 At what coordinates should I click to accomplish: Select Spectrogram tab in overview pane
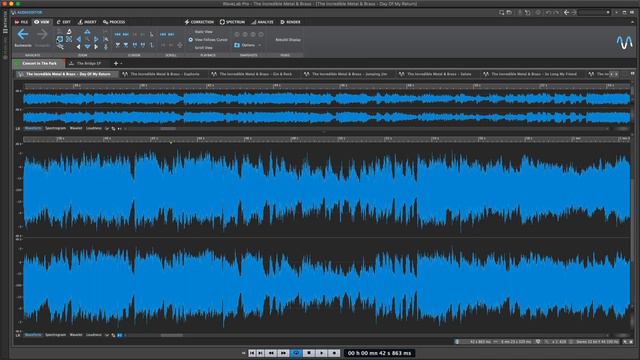point(55,128)
